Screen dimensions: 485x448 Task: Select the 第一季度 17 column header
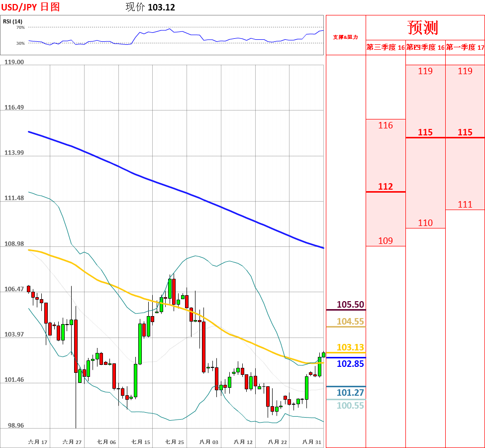(x=465, y=48)
